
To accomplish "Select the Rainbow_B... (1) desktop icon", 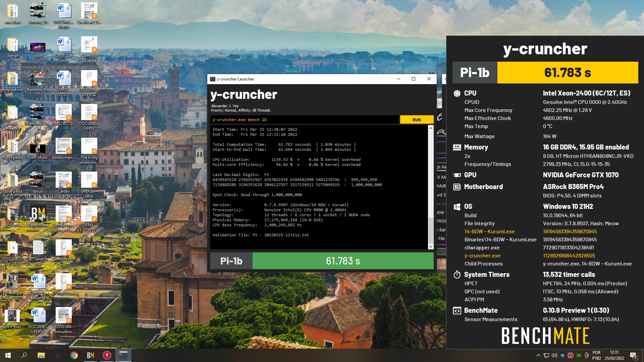I will [x=38, y=84].
